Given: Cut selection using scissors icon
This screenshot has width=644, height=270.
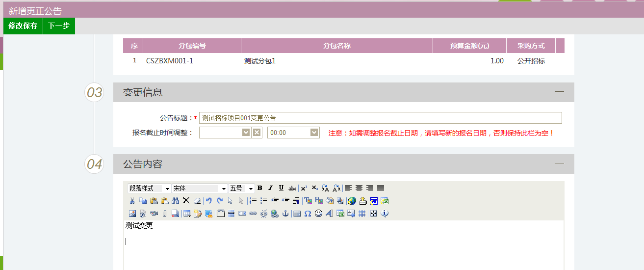Looking at the screenshot, I should click(x=132, y=201).
